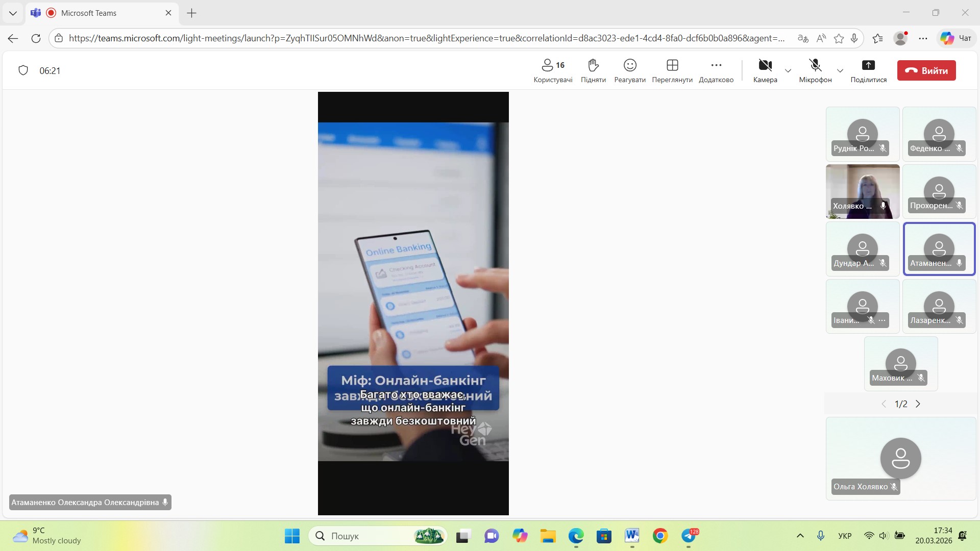The width and height of the screenshot is (980, 551).
Task: Expand camera options dropdown arrow
Action: [x=788, y=70]
